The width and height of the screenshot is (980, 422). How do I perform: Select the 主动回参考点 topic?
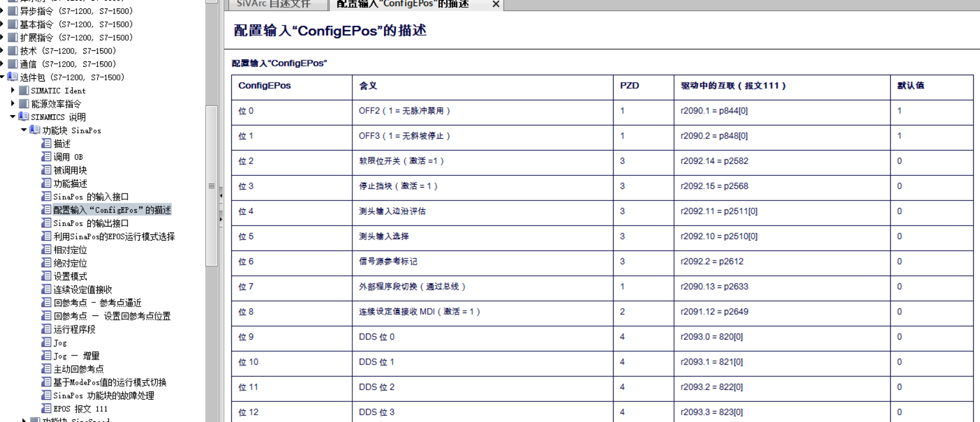(79, 369)
